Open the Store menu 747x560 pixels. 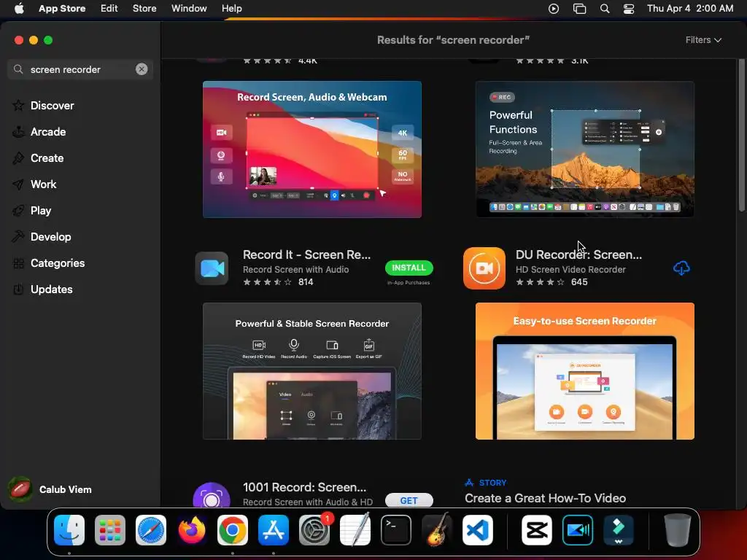click(144, 8)
